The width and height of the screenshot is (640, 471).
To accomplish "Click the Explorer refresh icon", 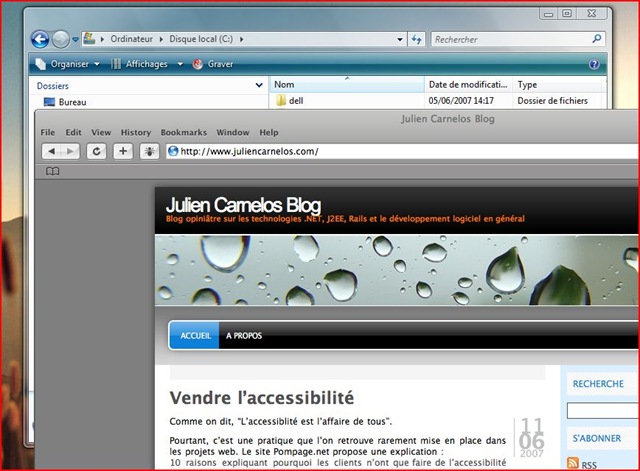I will (416, 39).
